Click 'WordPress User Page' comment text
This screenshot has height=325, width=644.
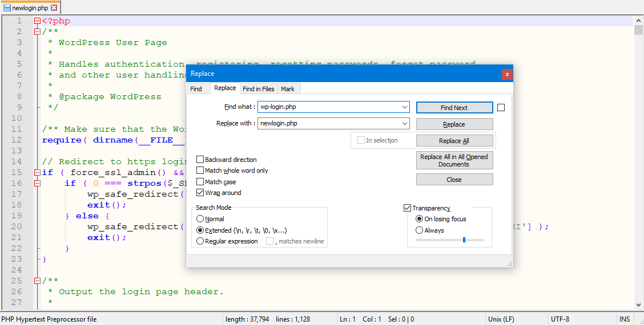(112, 43)
